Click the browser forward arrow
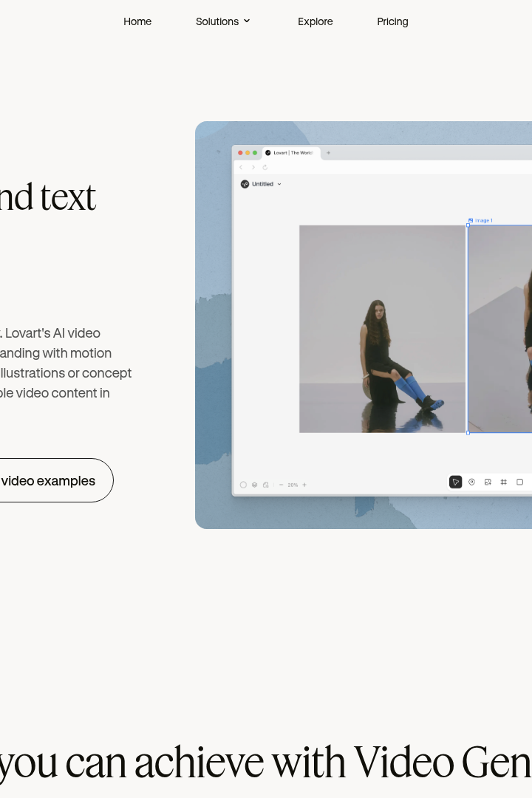 [253, 168]
